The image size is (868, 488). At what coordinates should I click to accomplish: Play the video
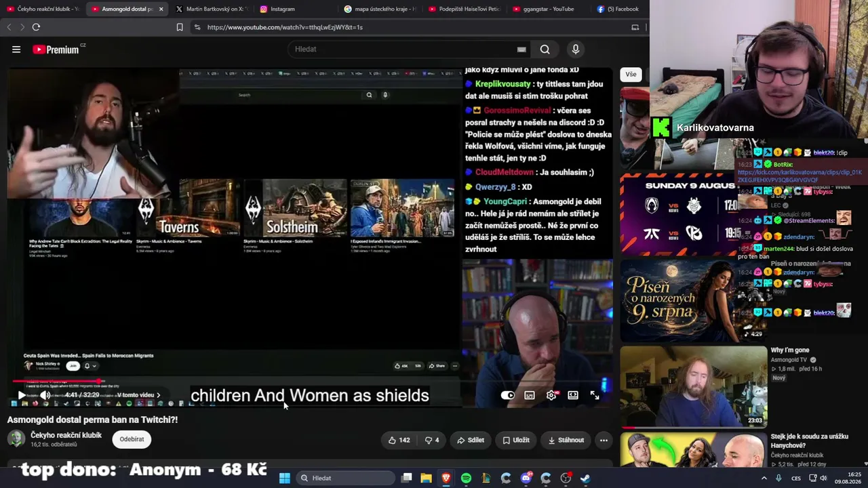tap(22, 395)
